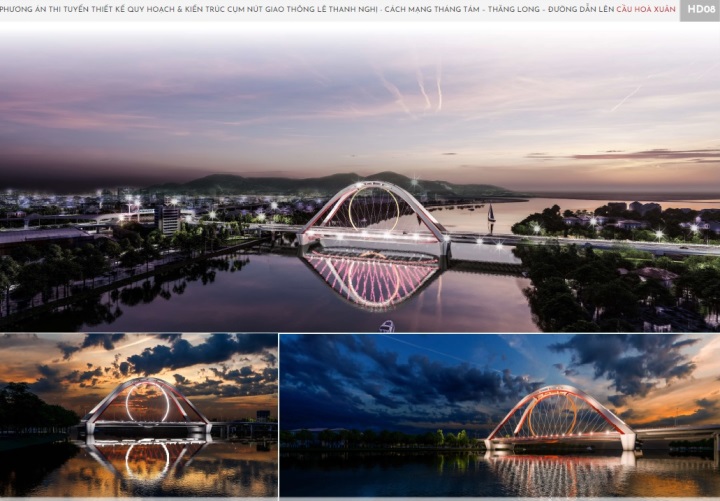The image size is (720, 501).
Task: Click the red arch in bottom-right image
Action: point(561,396)
